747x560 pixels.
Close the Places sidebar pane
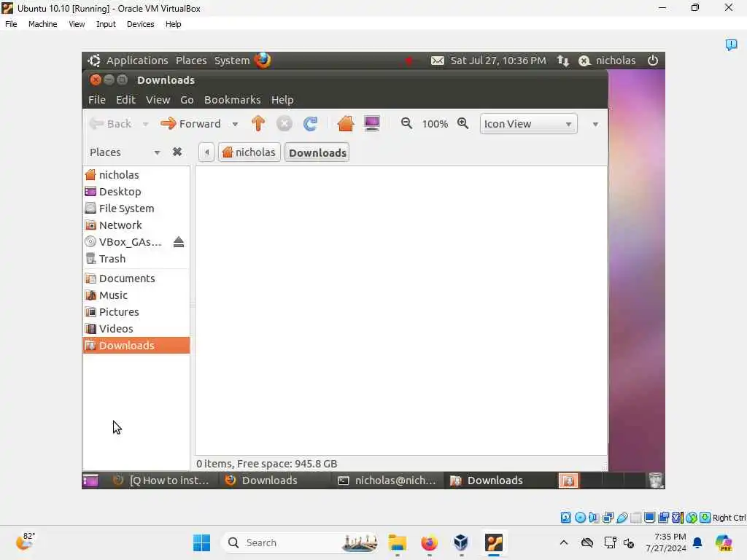(x=177, y=152)
